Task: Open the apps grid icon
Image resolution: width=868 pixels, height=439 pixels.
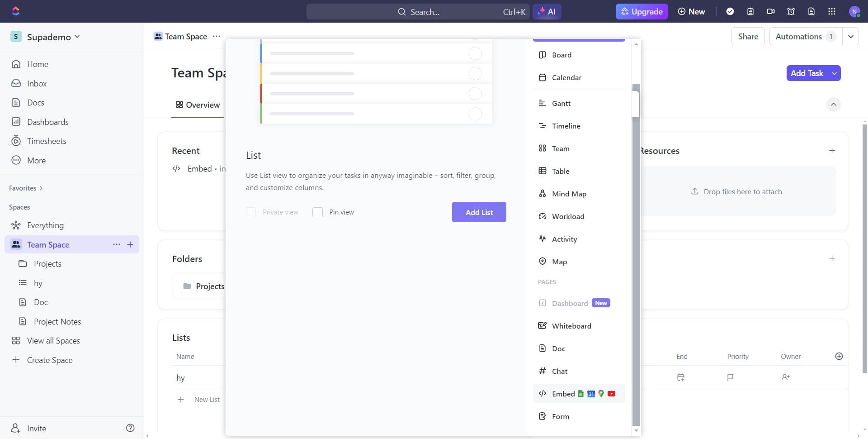Action: click(x=831, y=12)
